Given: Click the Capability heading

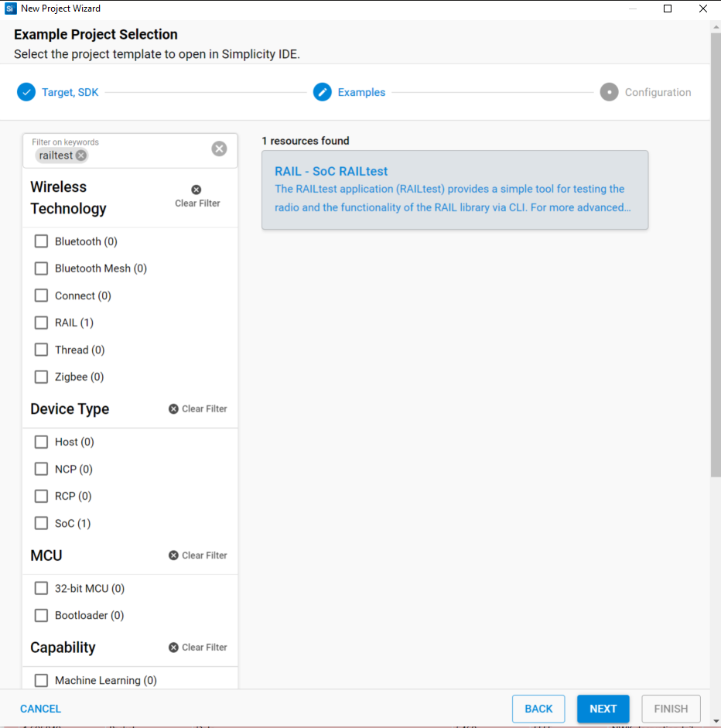Looking at the screenshot, I should click(x=63, y=648).
